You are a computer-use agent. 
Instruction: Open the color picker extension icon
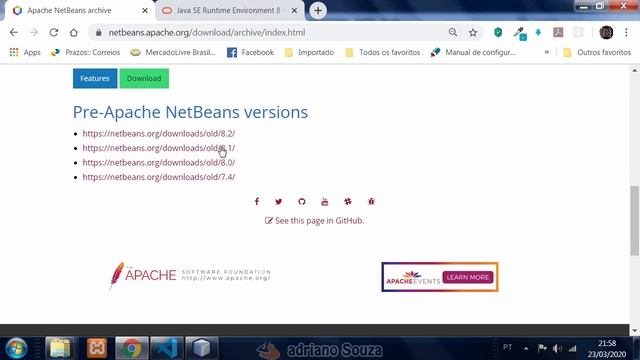[x=520, y=33]
